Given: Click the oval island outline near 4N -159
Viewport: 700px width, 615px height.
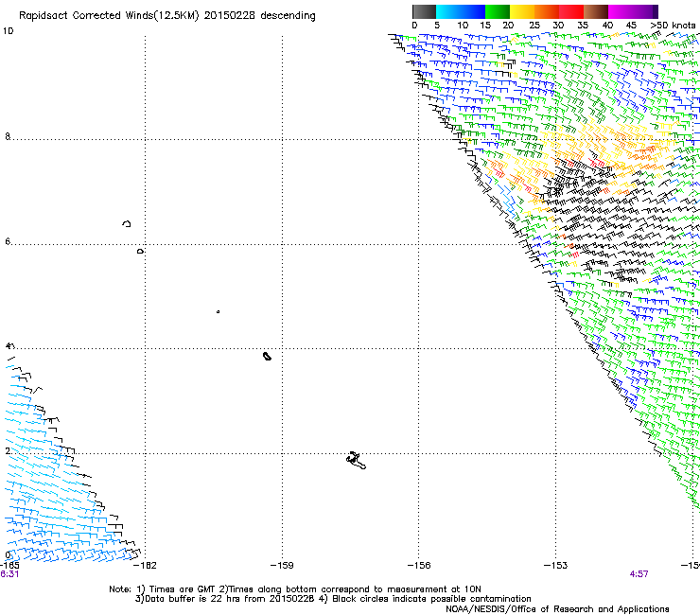Looking at the screenshot, I should (267, 356).
